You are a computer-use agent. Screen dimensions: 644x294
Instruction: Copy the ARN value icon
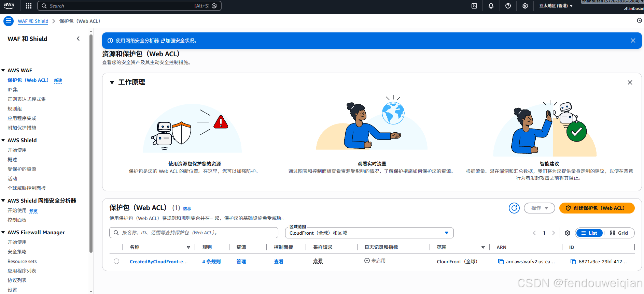coord(501,262)
